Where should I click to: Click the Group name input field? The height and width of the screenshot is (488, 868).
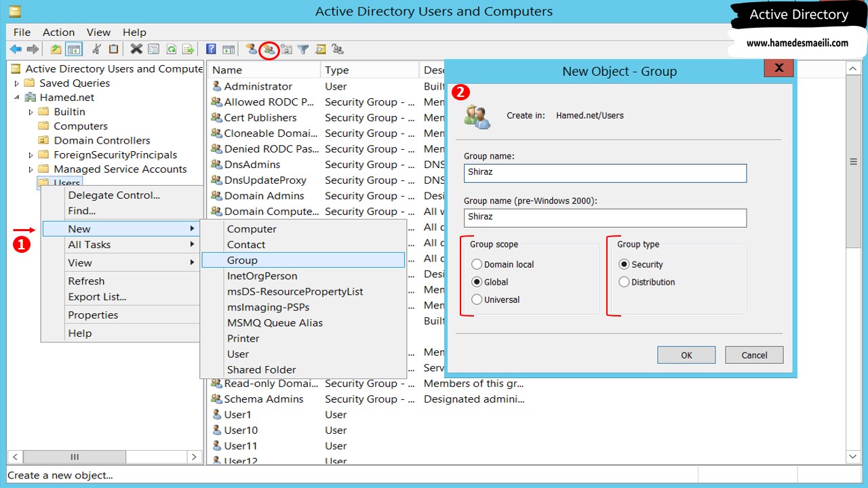tap(605, 173)
